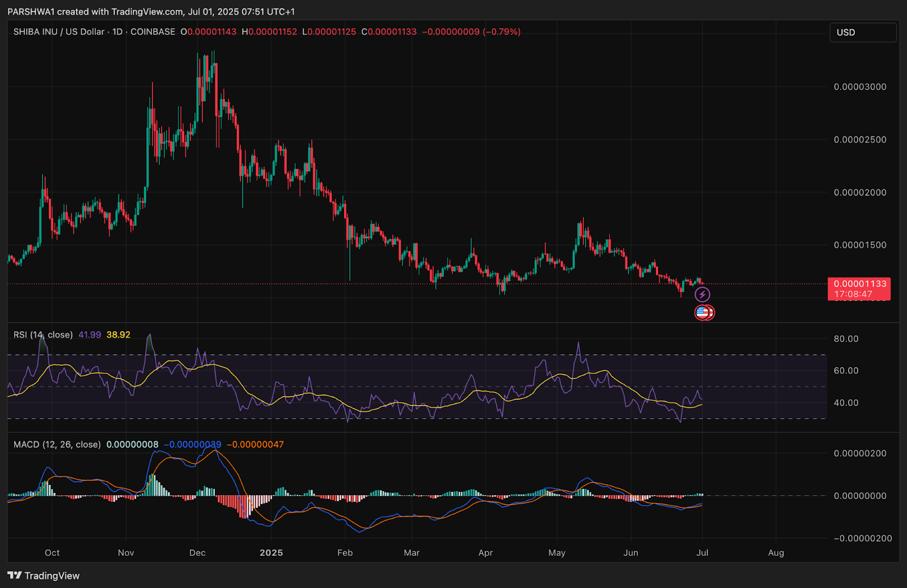Click the orange MACD signal value -0.00000047
The height and width of the screenshot is (588, 907).
[255, 445]
